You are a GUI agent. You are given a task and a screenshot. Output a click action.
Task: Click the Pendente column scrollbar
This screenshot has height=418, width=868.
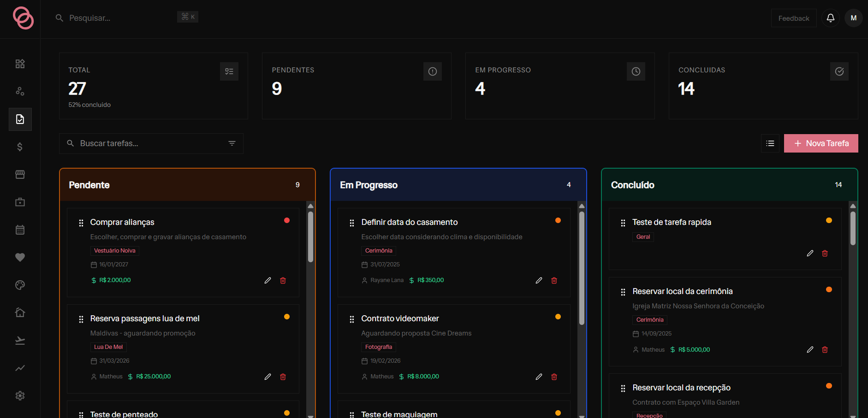(x=311, y=236)
